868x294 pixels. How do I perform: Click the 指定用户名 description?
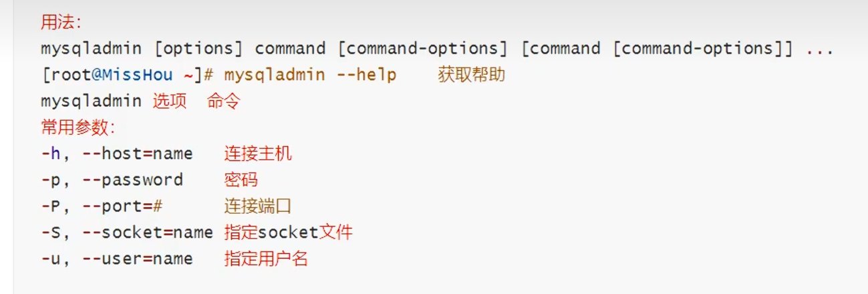click(266, 259)
